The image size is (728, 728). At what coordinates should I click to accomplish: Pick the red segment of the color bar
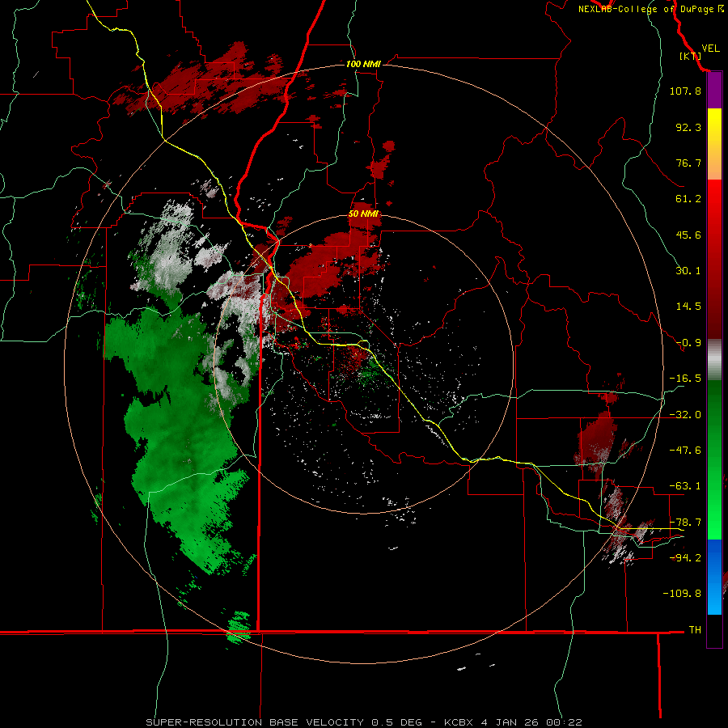point(714,259)
